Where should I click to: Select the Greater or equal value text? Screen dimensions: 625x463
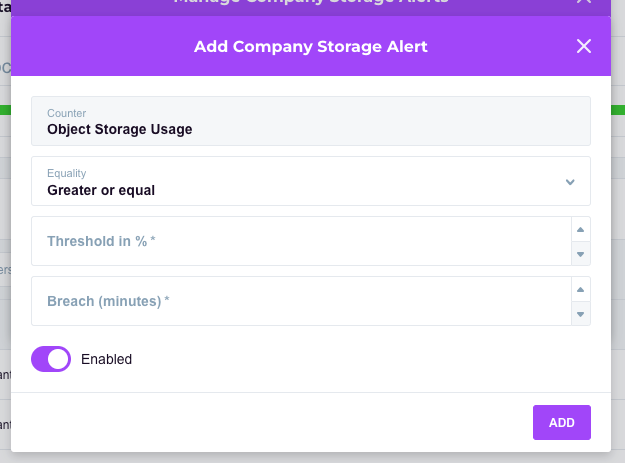tap(101, 190)
